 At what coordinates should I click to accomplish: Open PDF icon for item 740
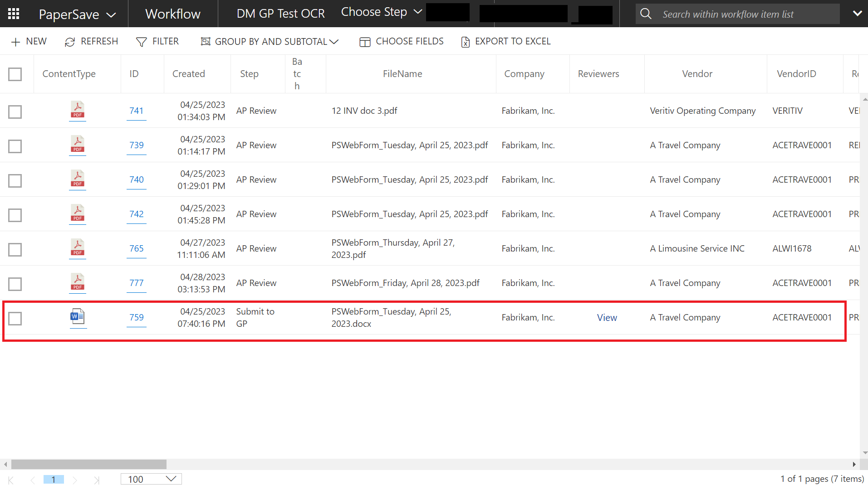pos(78,179)
